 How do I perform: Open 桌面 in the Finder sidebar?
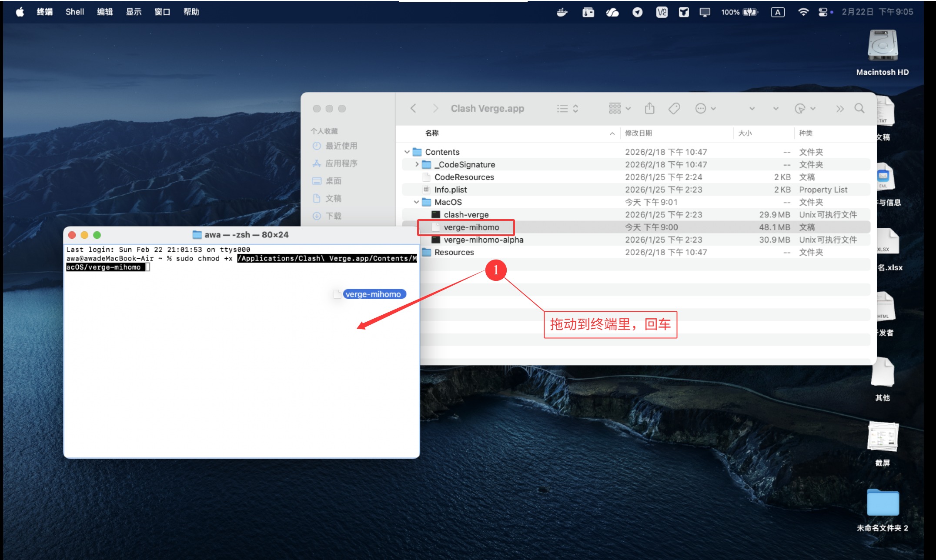(x=327, y=181)
